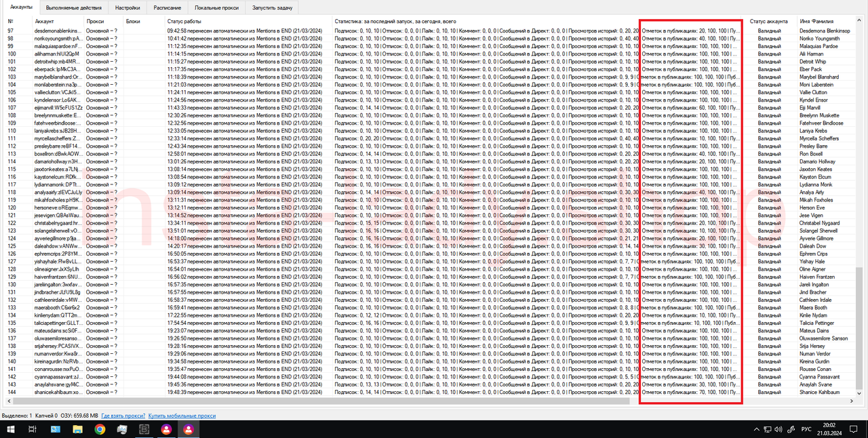This screenshot has height=438, width=868.
Task: Sort by the Имя Фамилия column header
Action: coord(826,21)
